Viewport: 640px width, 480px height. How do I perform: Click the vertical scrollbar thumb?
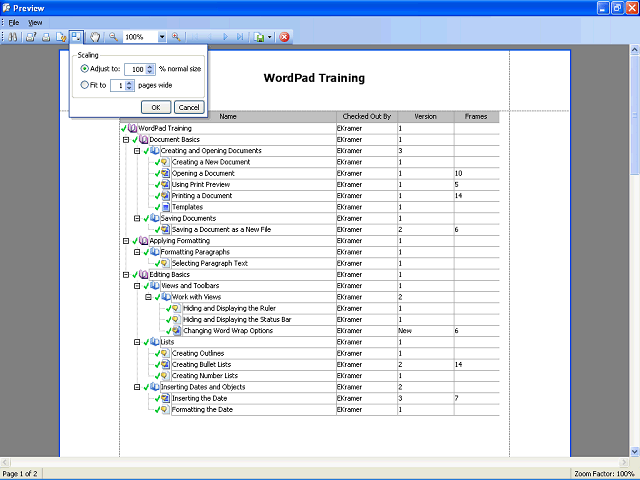coord(634,115)
